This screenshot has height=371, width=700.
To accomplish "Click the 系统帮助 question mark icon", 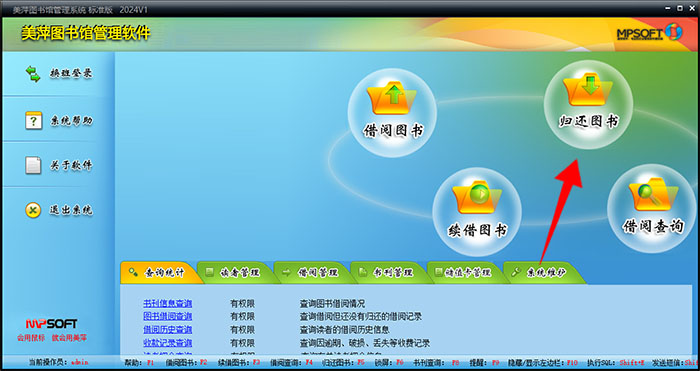I will click(33, 121).
